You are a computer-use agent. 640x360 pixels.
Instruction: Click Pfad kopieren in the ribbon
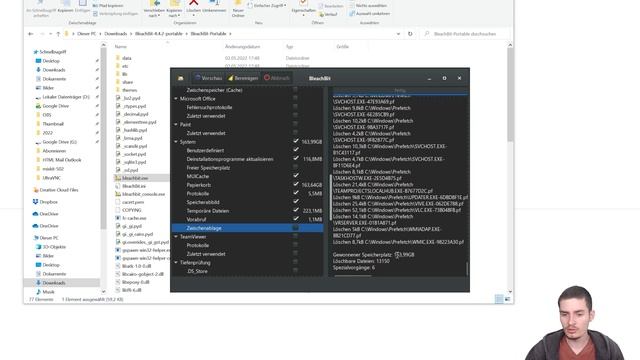tap(108, 6)
